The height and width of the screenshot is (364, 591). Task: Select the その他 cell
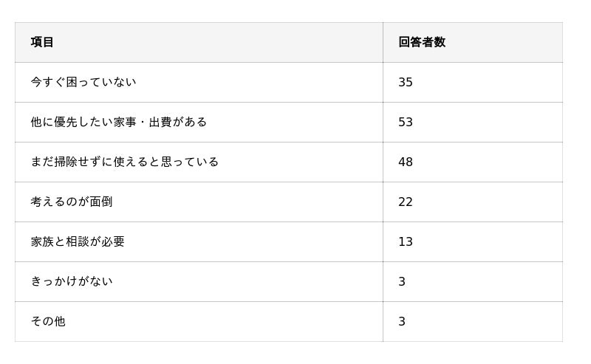coord(48,321)
